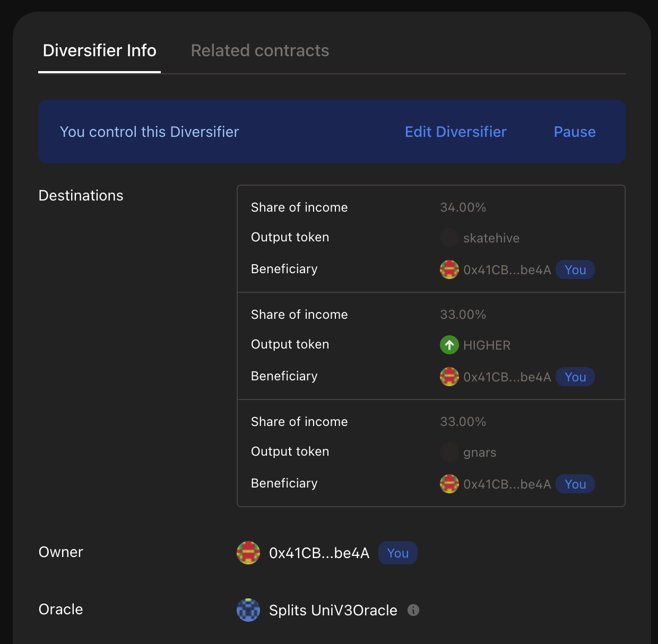Open beneficiary address in the skatehive destination
The image size is (658, 644).
tap(507, 269)
